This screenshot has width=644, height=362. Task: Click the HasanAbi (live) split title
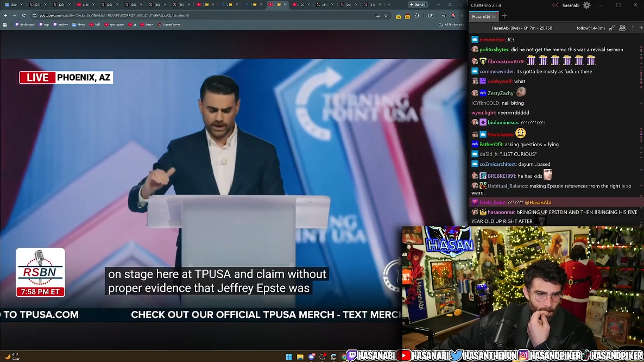pyautogui.click(x=522, y=28)
